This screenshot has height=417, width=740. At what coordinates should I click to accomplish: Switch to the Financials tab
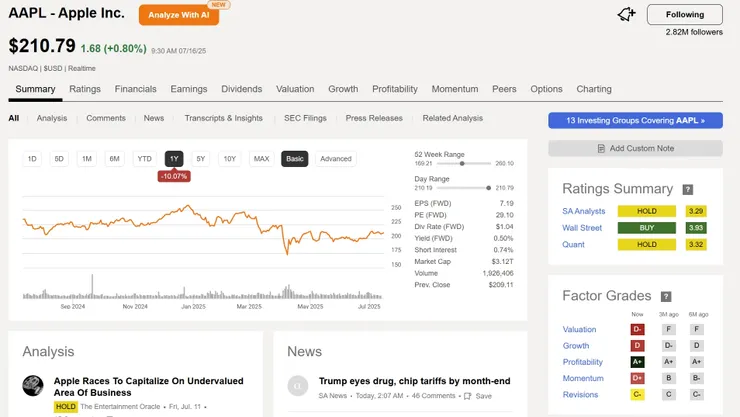click(135, 89)
